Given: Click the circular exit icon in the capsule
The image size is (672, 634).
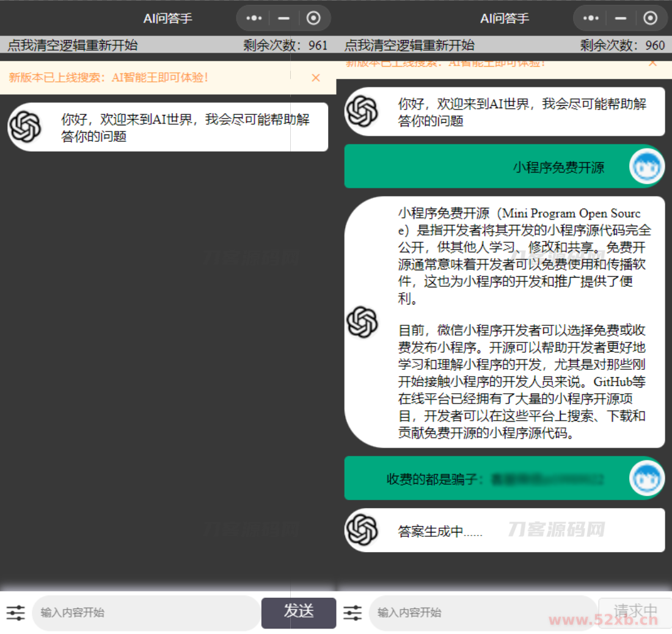Looking at the screenshot, I should tap(313, 18).
